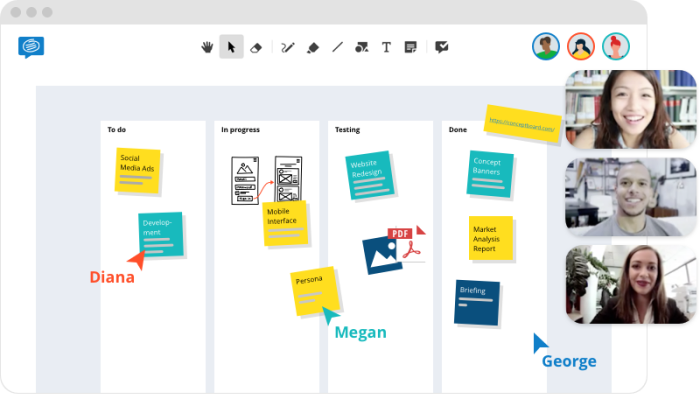Click the left wireframe sketch

click(245, 181)
